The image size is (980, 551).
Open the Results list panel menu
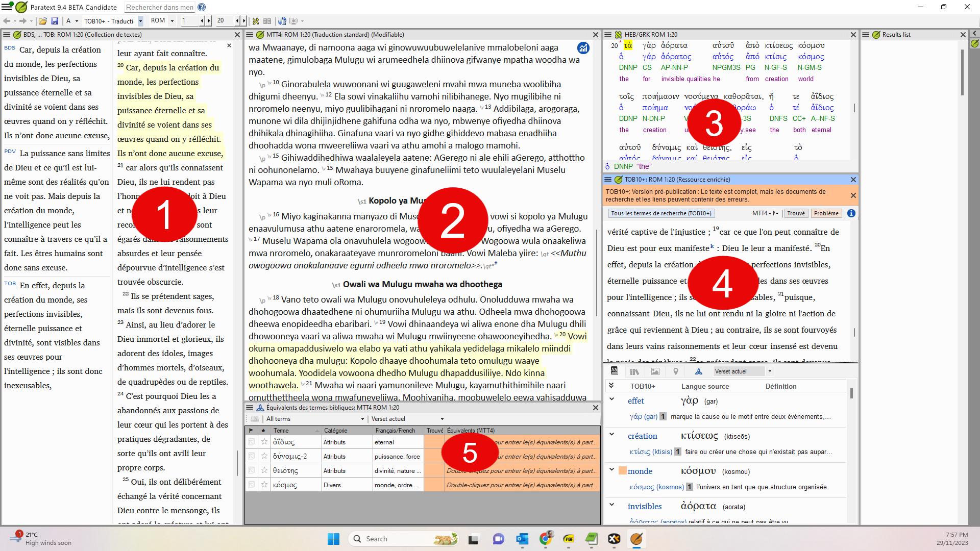866,35
